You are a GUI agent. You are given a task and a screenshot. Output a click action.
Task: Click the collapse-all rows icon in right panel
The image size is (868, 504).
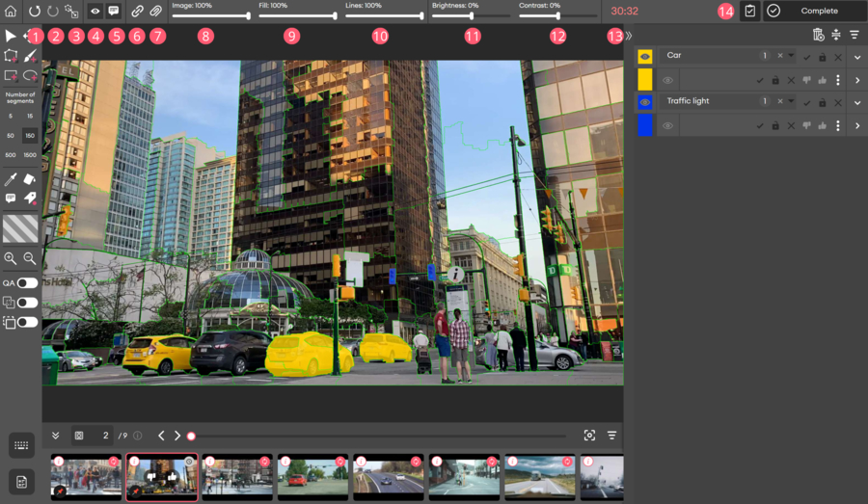(836, 35)
